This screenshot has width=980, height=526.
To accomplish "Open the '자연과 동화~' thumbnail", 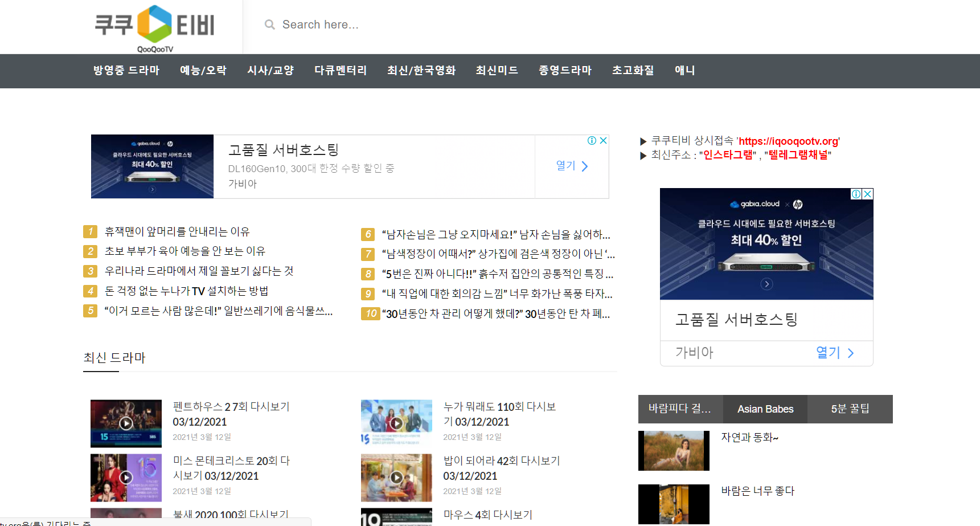I will point(674,451).
